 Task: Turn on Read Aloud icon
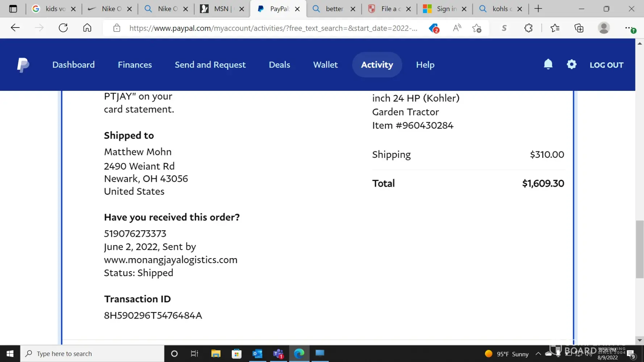coord(457,28)
